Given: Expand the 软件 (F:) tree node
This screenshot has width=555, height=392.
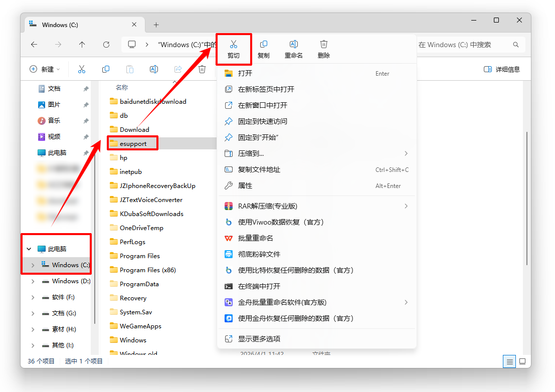Looking at the screenshot, I should [33, 297].
